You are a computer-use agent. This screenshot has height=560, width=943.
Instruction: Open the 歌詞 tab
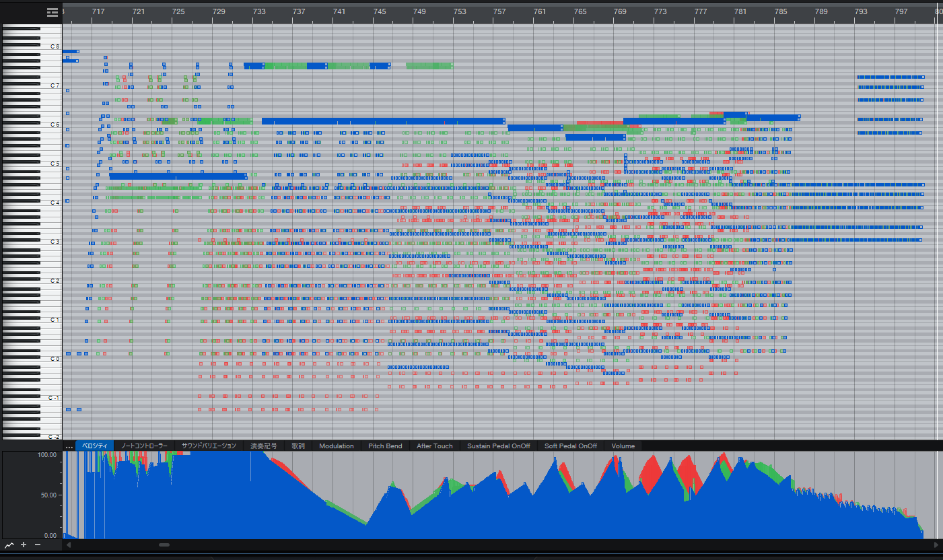coord(298,446)
